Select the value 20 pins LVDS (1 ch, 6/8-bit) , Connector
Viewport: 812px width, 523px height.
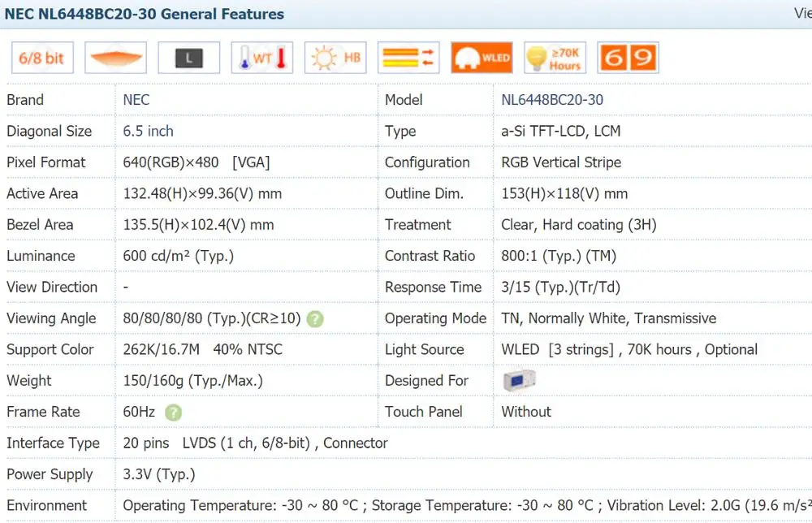(255, 443)
